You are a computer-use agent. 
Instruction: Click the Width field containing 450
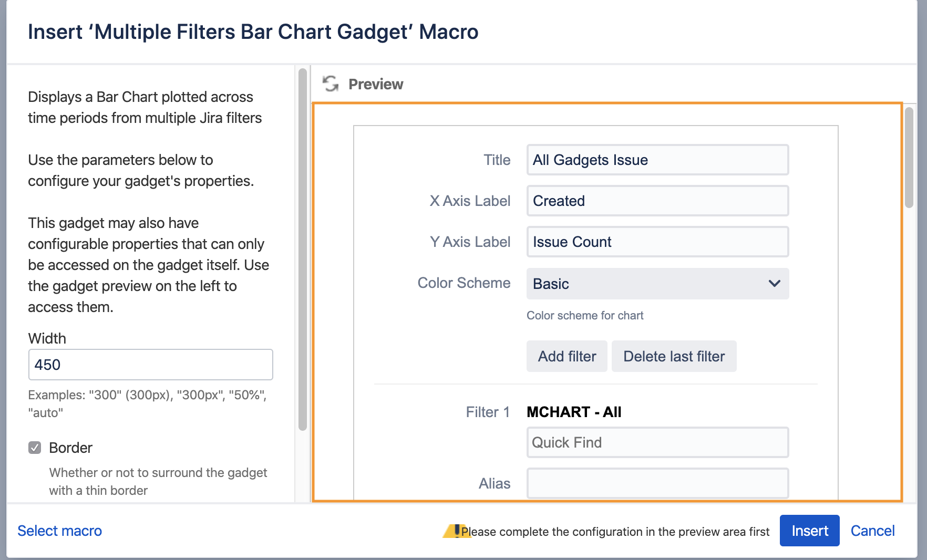(x=150, y=365)
